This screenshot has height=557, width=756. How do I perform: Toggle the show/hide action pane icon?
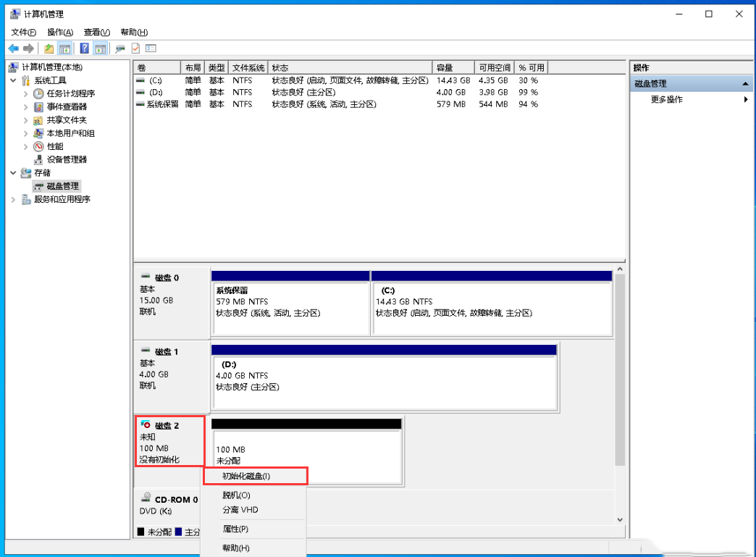pyautogui.click(x=100, y=49)
